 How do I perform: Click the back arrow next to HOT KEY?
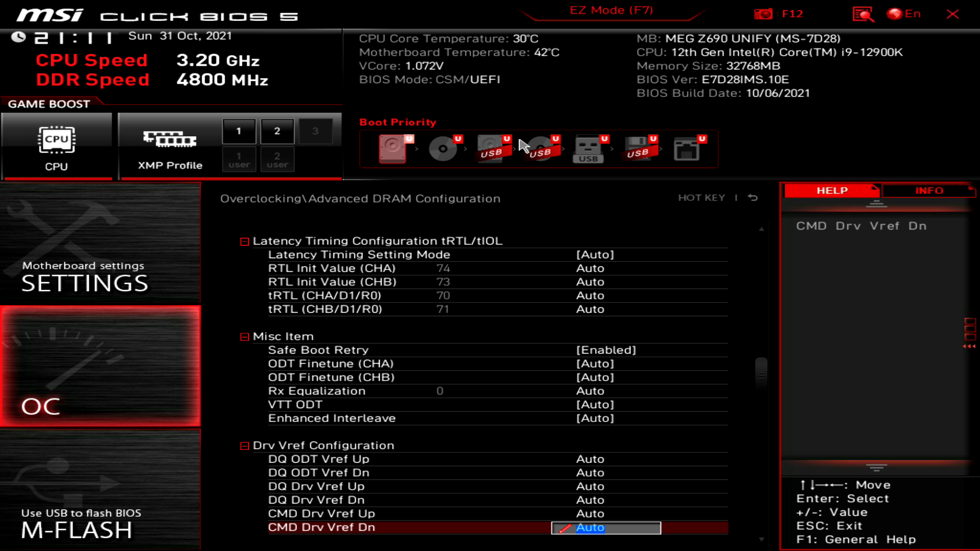pos(753,198)
